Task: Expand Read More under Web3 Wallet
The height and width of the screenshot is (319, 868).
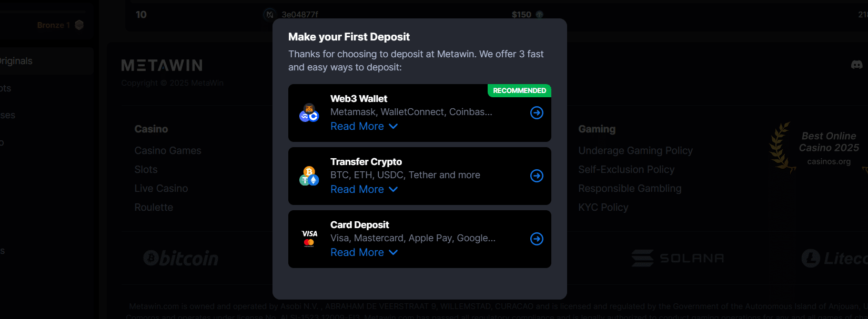Action: pyautogui.click(x=364, y=127)
